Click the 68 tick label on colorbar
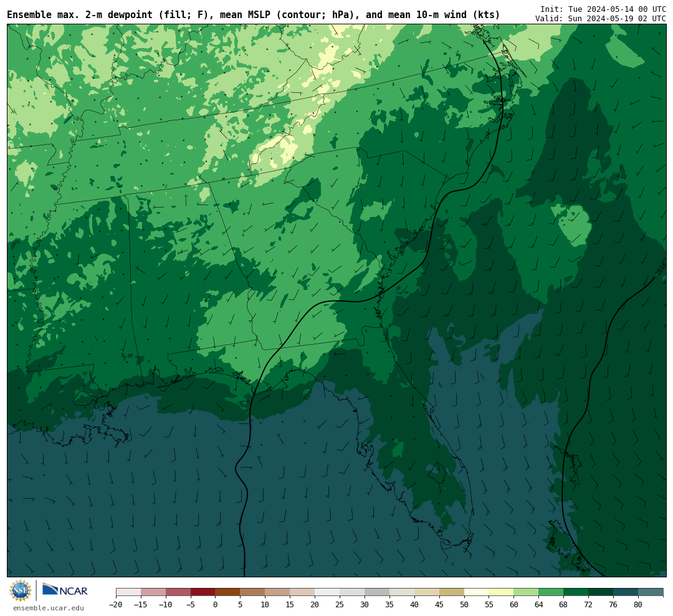The image size is (673, 616). pyautogui.click(x=564, y=604)
